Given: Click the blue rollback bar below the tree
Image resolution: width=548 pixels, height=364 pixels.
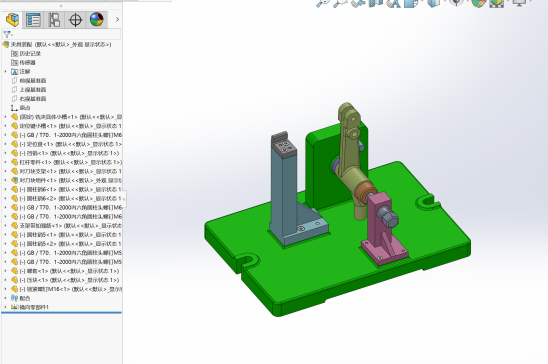Looking at the screenshot, I should pyautogui.click(x=62, y=313).
